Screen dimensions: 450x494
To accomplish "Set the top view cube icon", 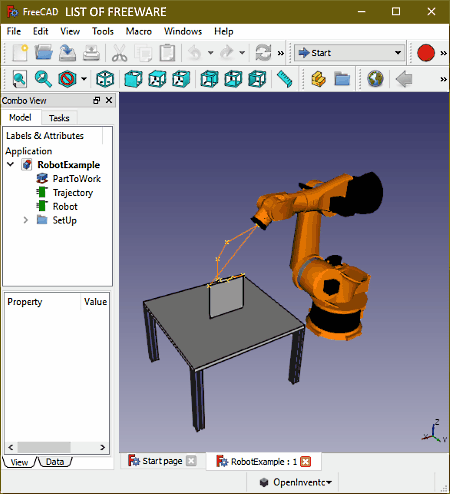I will click(157, 79).
